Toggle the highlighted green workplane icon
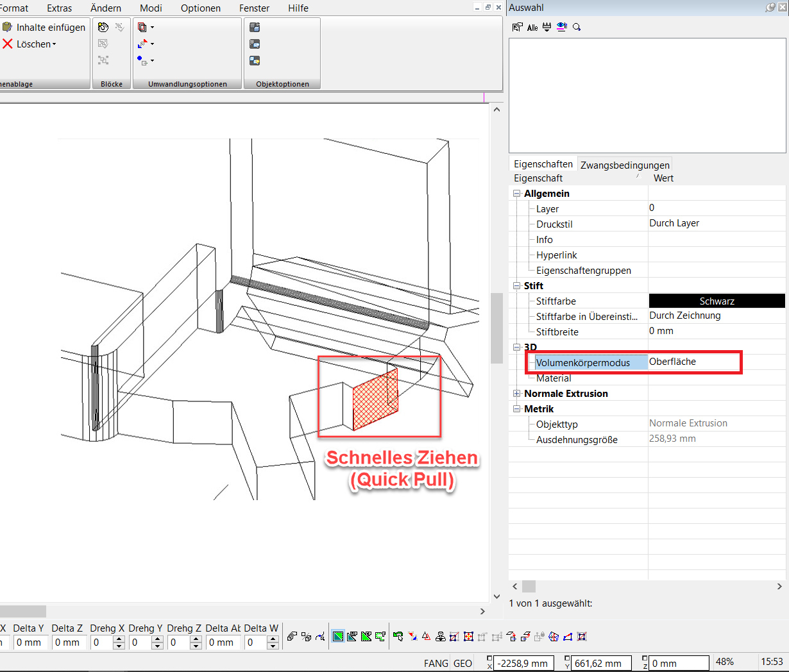This screenshot has height=672, width=789. click(338, 636)
